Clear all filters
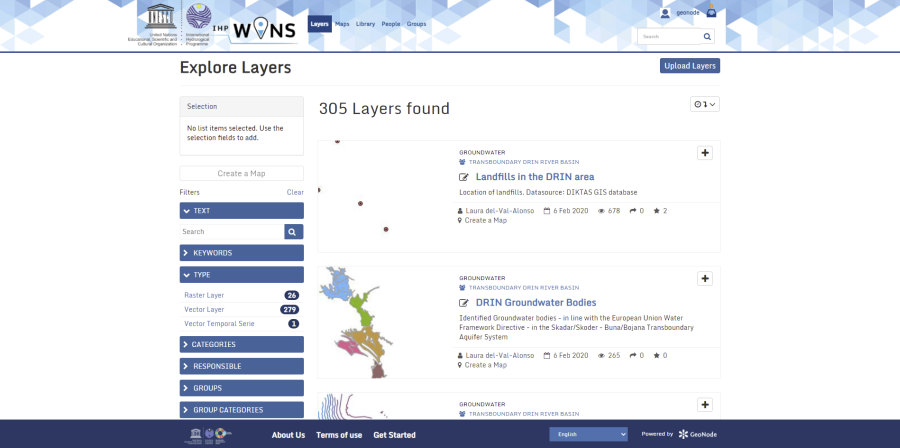Image resolution: width=900 pixels, height=448 pixels. [295, 192]
